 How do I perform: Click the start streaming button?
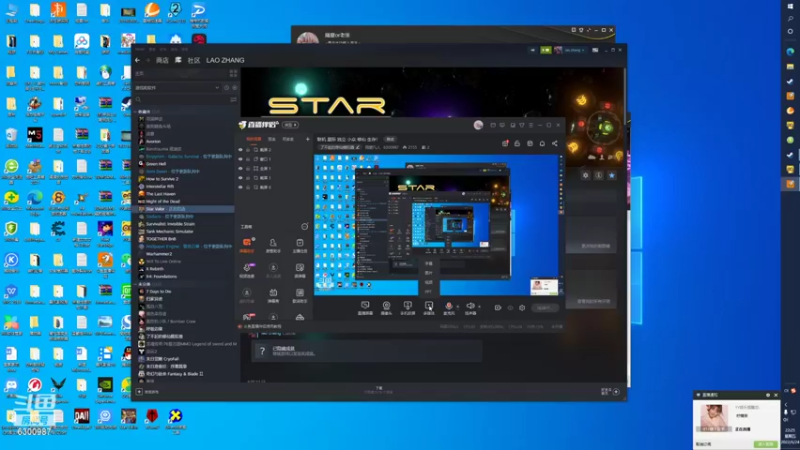click(x=544, y=308)
